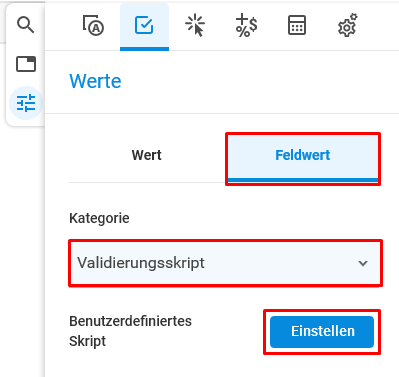Click the blue underline beneath Feldwert
The image size is (399, 377).
(x=303, y=180)
